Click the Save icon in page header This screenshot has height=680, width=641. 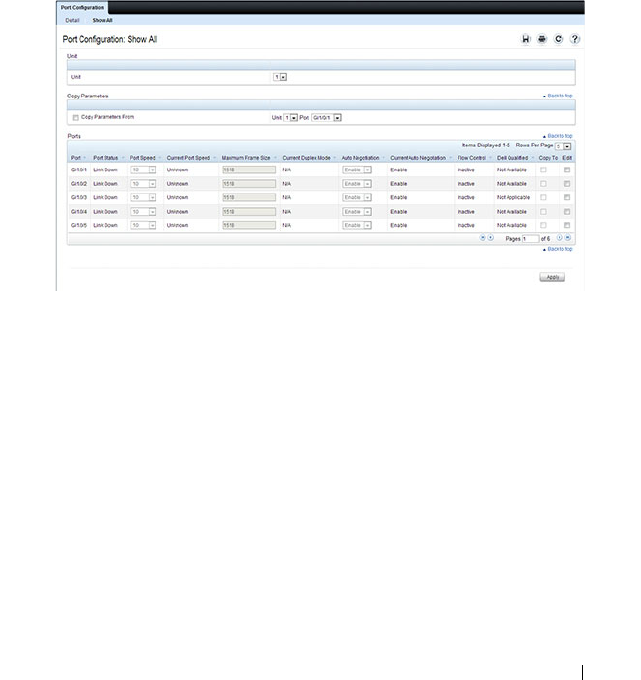526,39
